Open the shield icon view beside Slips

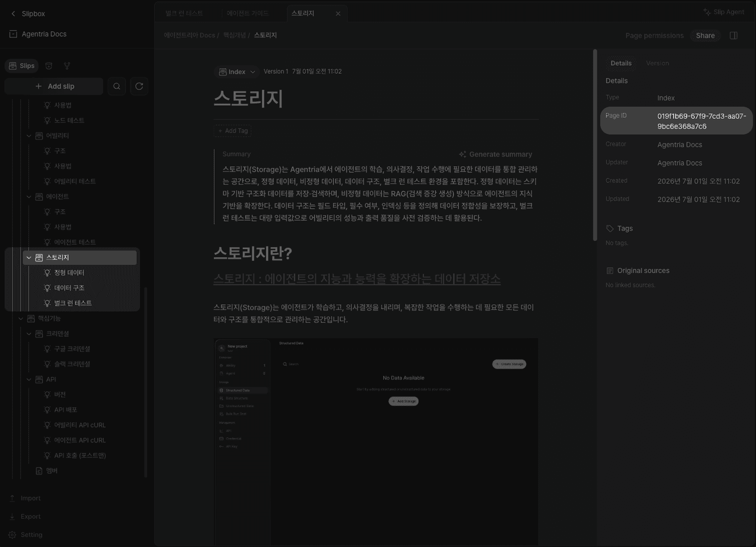pyautogui.click(x=49, y=66)
